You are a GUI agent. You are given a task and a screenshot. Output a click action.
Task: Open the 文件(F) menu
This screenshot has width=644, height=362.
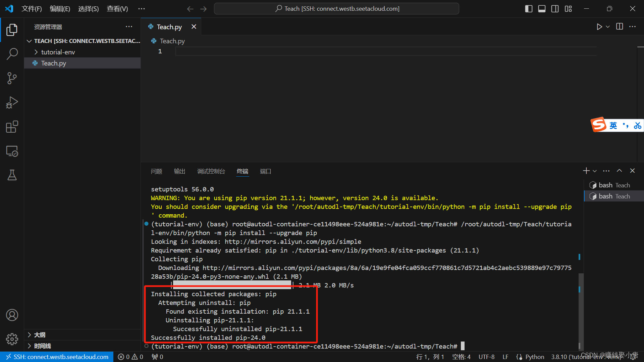(32, 9)
